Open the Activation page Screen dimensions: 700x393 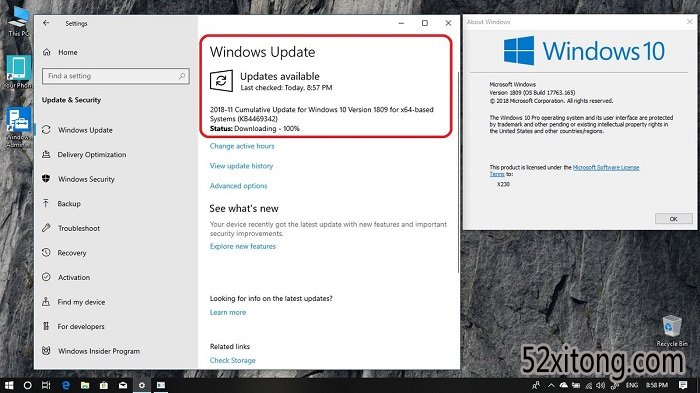(74, 277)
